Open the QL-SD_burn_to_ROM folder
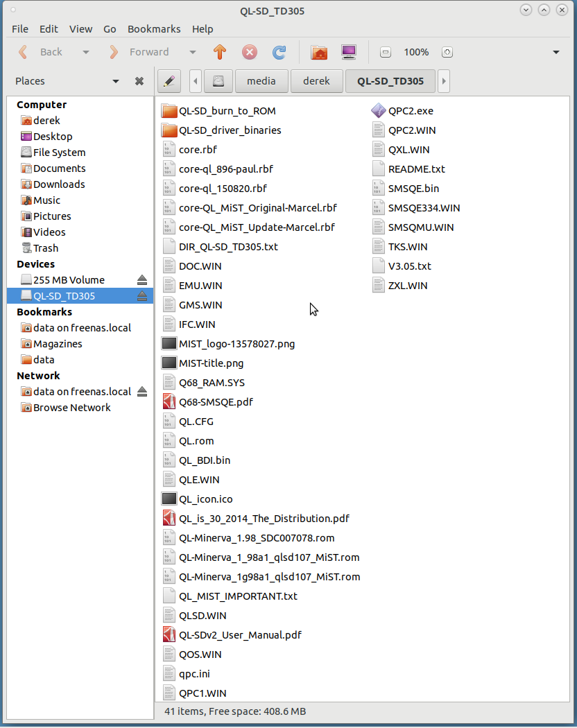The height and width of the screenshot is (728, 577). (218, 111)
